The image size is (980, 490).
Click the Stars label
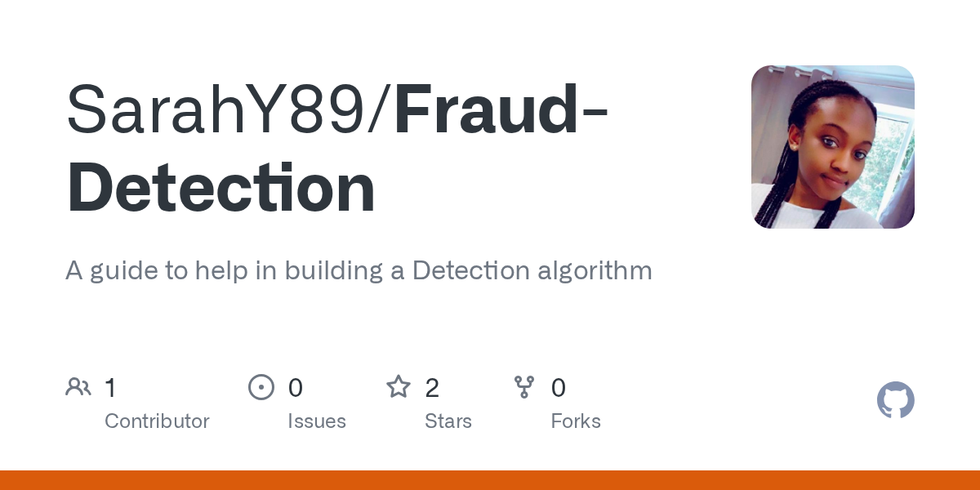(x=448, y=421)
